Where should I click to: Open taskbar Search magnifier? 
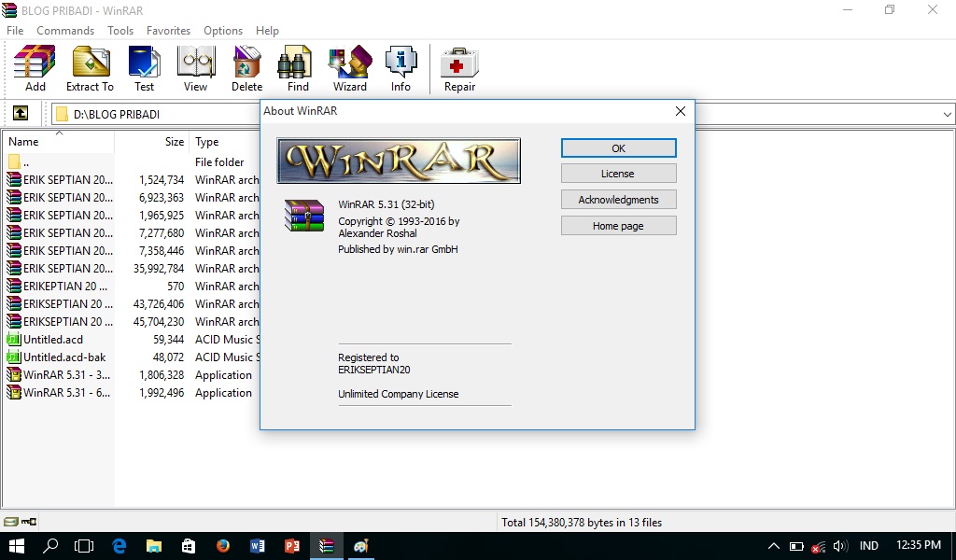(50, 546)
